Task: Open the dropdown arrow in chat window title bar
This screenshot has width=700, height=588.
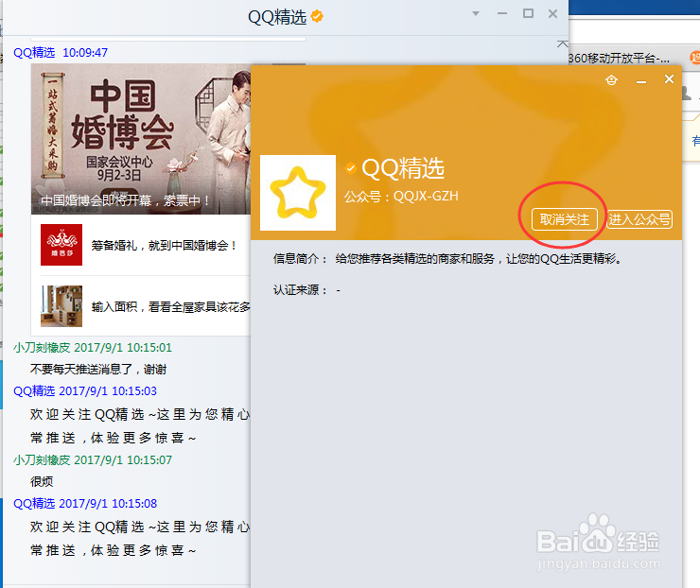Action: pos(476,14)
